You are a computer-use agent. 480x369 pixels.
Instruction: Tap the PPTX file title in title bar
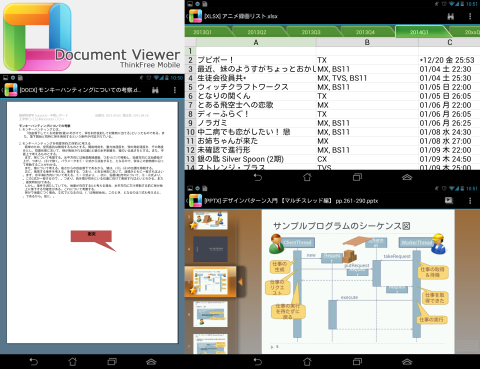coord(291,201)
